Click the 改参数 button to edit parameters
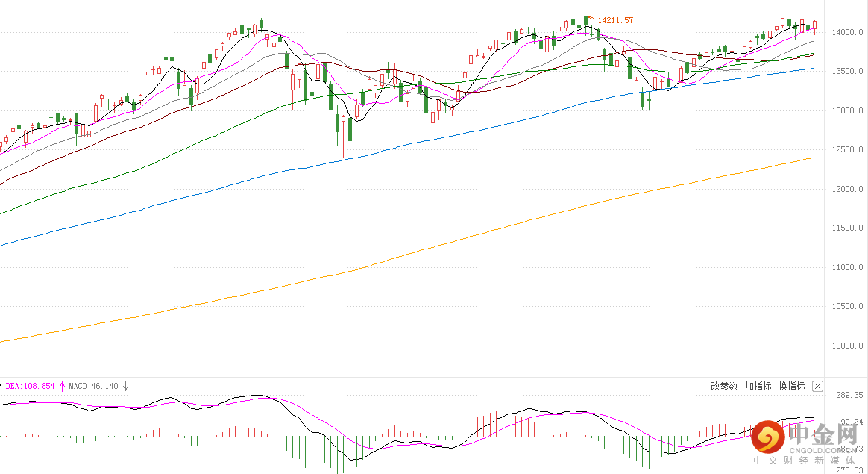The image size is (868, 474). (724, 387)
